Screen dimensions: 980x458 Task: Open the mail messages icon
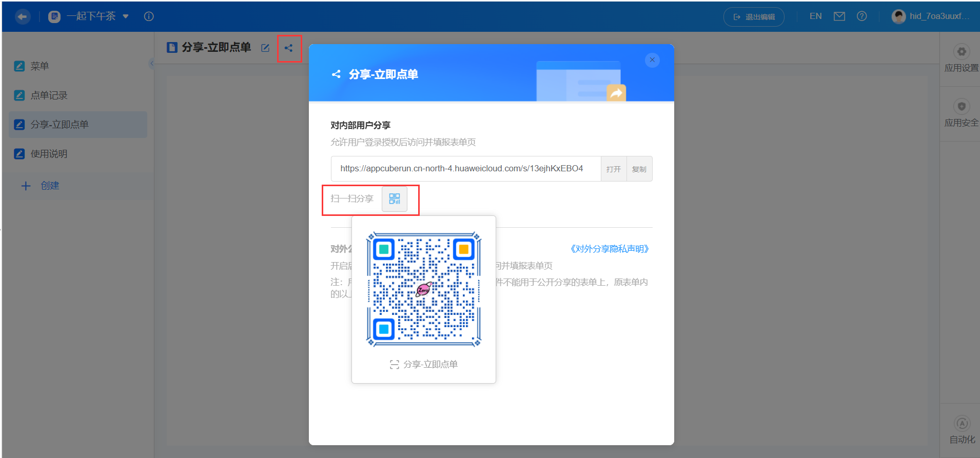point(839,16)
